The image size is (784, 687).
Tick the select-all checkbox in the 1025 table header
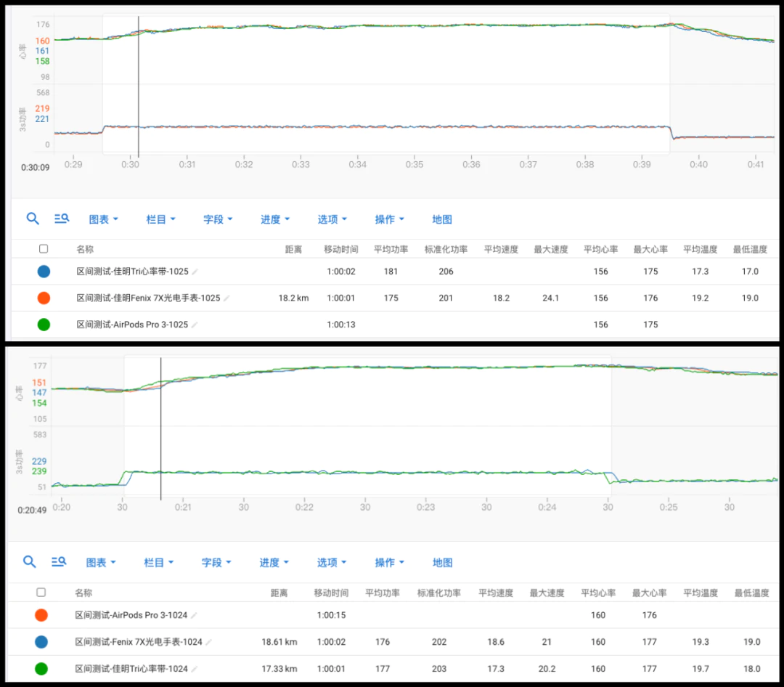[x=44, y=249]
